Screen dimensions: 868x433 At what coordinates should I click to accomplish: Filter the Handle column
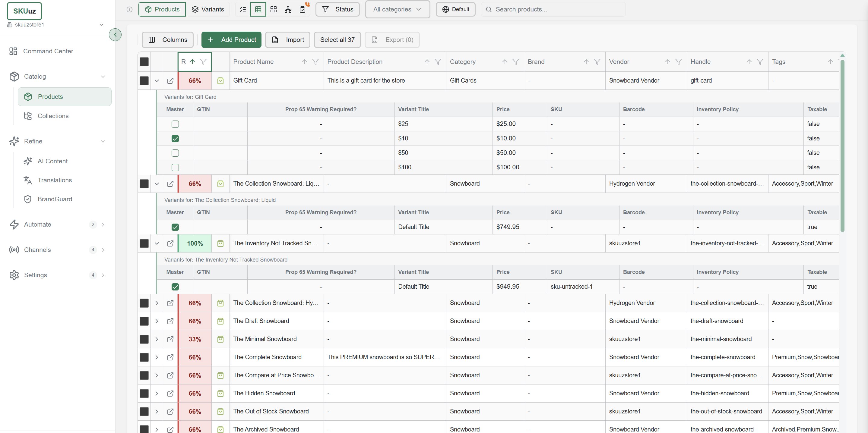(x=760, y=61)
